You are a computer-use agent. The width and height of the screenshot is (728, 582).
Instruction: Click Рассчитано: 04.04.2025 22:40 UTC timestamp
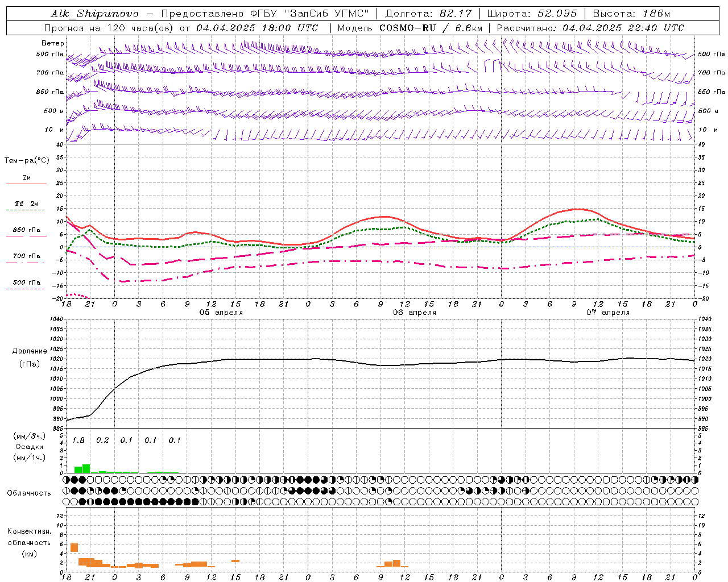[x=590, y=28]
